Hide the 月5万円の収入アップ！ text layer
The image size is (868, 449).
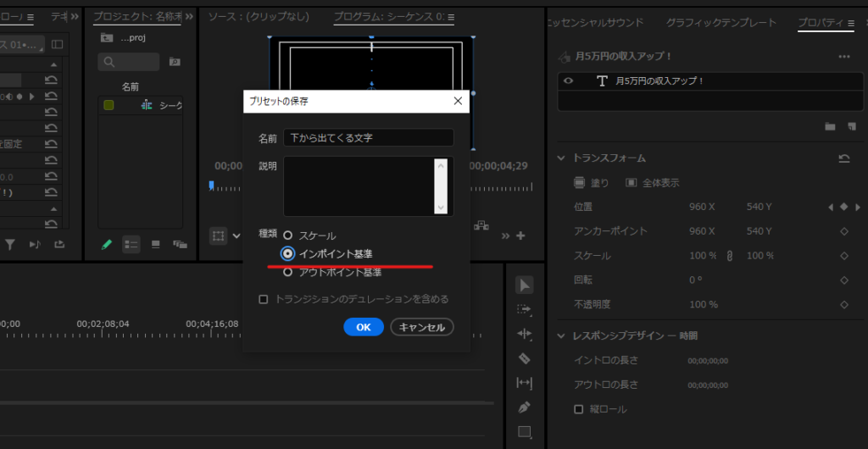(x=569, y=80)
